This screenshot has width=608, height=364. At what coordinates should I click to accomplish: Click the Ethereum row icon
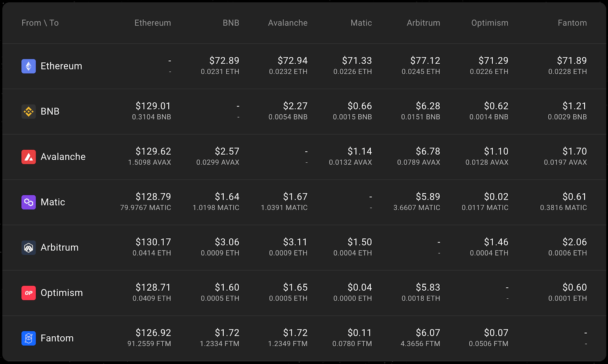pos(28,66)
